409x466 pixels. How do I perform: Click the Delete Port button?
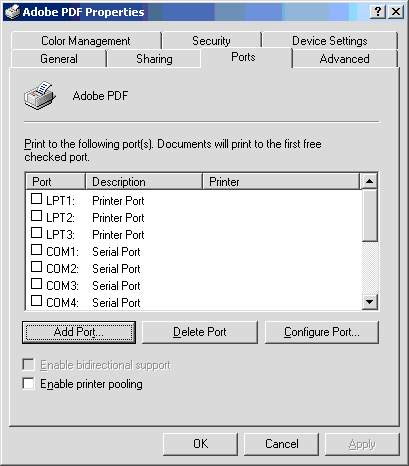200,332
